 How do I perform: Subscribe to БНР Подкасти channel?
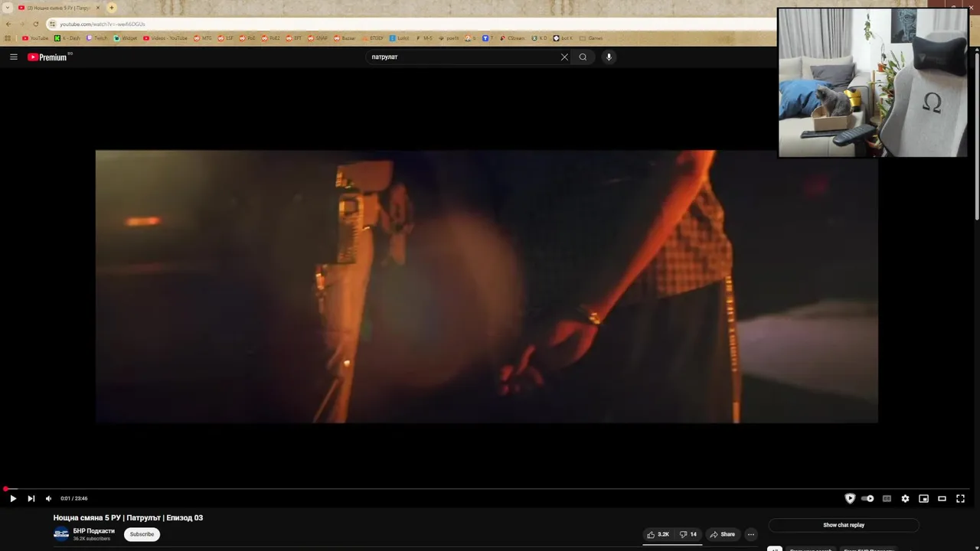click(x=142, y=534)
